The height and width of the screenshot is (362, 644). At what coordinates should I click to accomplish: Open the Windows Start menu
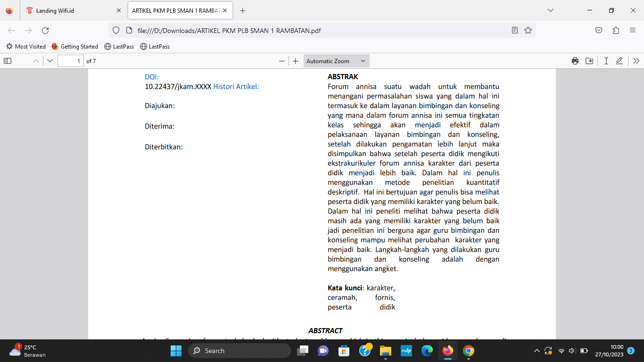176,351
